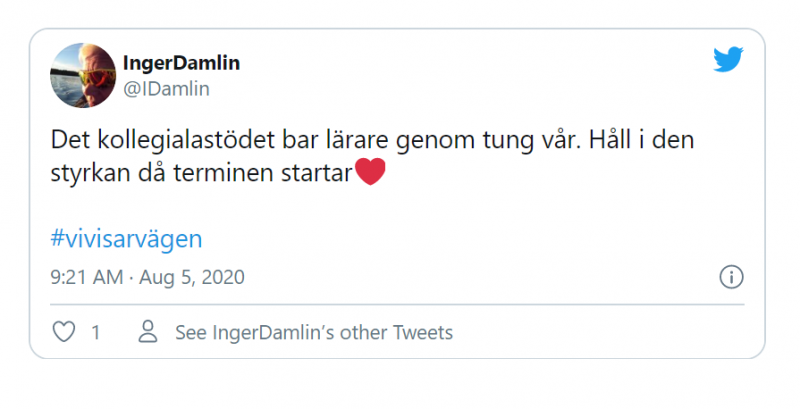Click the Twitter bird logo
The width and height of the screenshot is (800, 409).
pyautogui.click(x=728, y=60)
